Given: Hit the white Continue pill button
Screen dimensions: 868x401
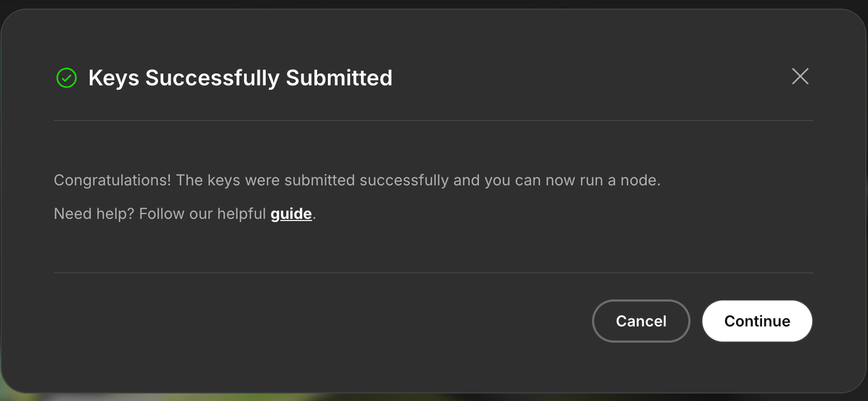Looking at the screenshot, I should (x=757, y=321).
